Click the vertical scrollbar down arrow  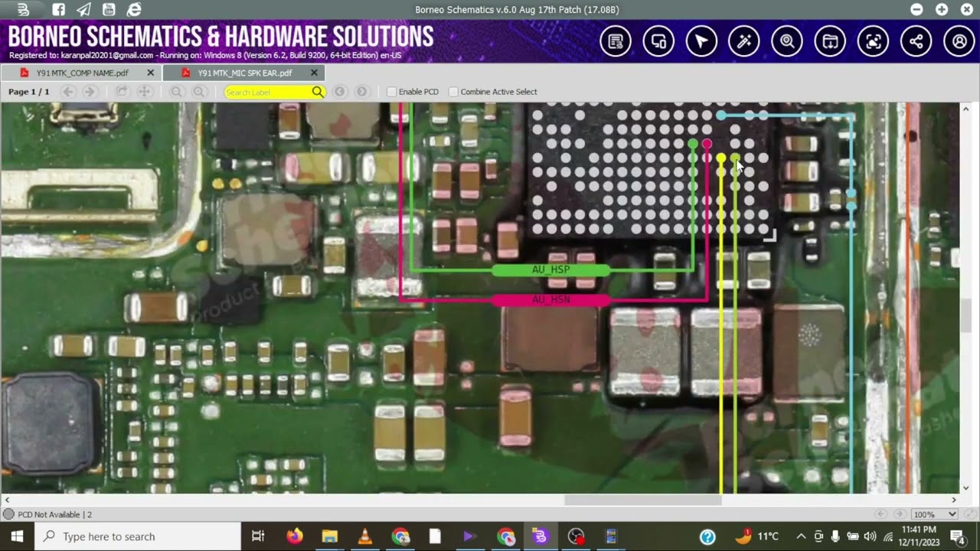965,488
